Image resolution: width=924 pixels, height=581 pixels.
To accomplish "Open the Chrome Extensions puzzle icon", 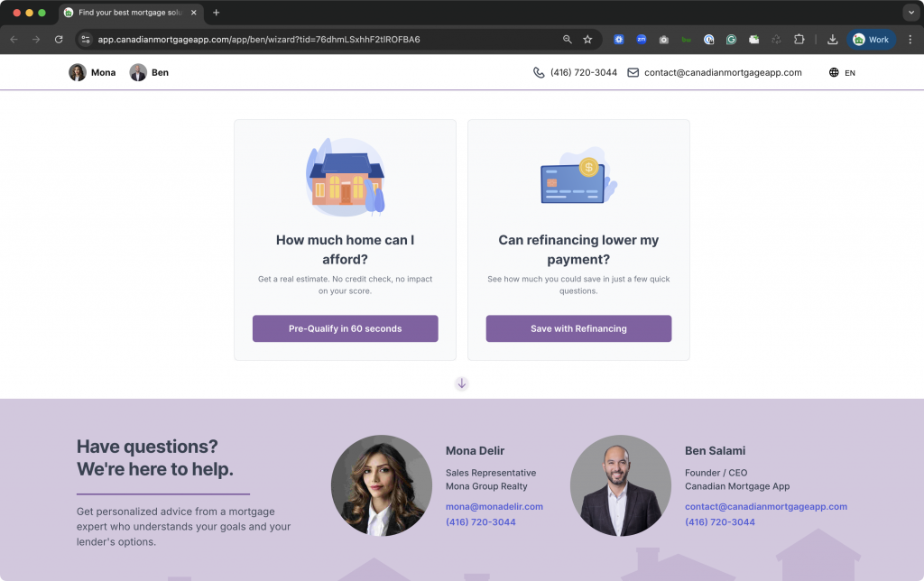I will pyautogui.click(x=799, y=40).
